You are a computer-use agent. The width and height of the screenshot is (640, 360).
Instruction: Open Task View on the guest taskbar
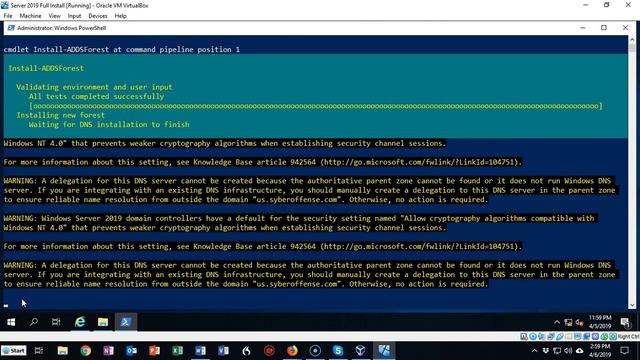56,322
